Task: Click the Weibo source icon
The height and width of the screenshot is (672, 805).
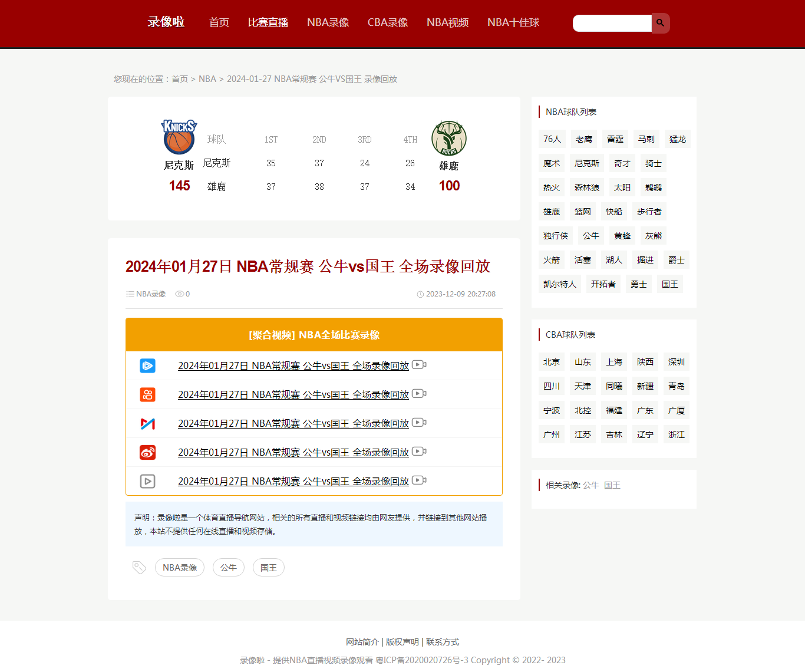Action: coord(147,453)
